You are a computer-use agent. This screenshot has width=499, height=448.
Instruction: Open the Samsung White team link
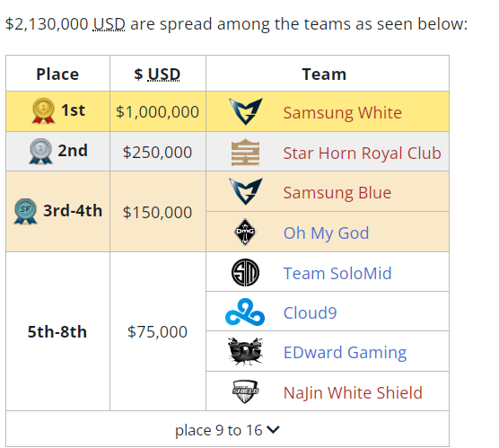(343, 113)
